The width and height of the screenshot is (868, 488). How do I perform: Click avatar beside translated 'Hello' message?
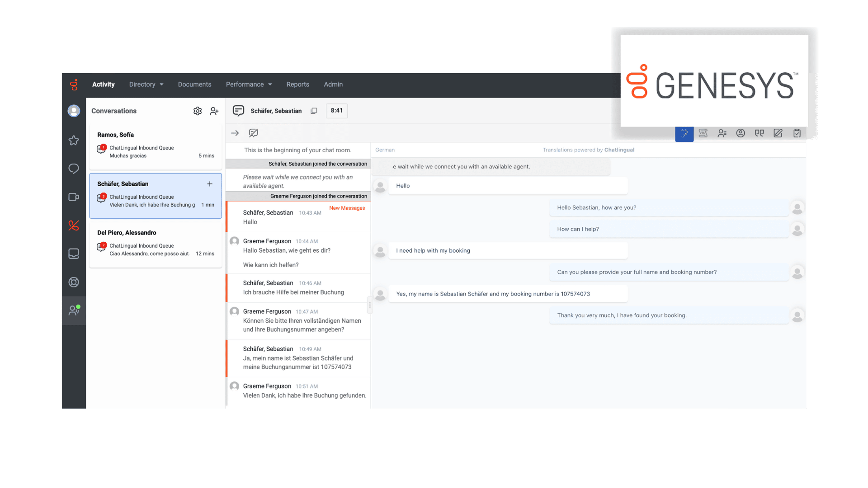pyautogui.click(x=380, y=186)
